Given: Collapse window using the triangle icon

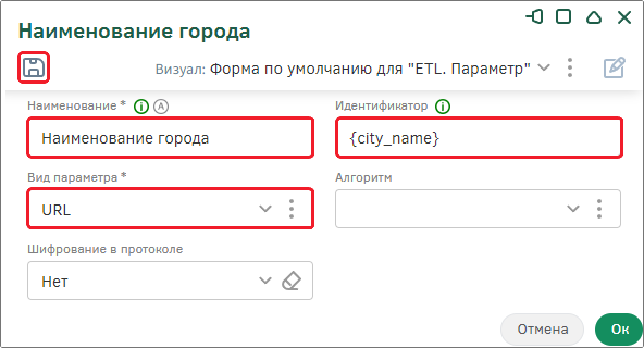Looking at the screenshot, I should click(593, 18).
